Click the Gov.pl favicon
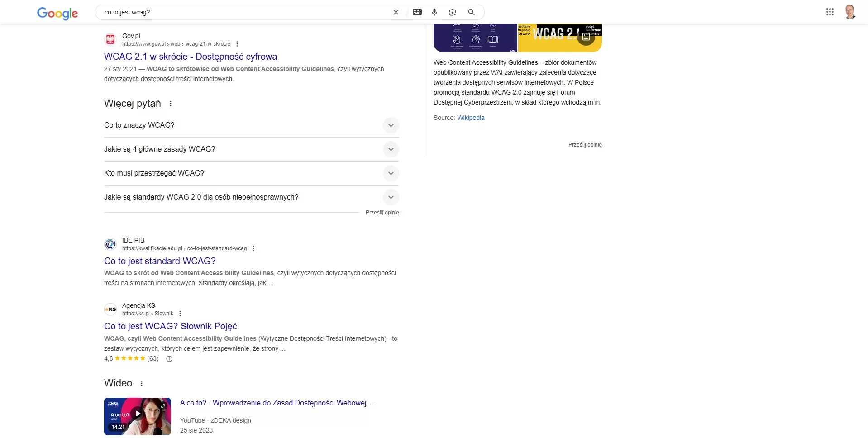This screenshot has width=868, height=438. (110, 40)
